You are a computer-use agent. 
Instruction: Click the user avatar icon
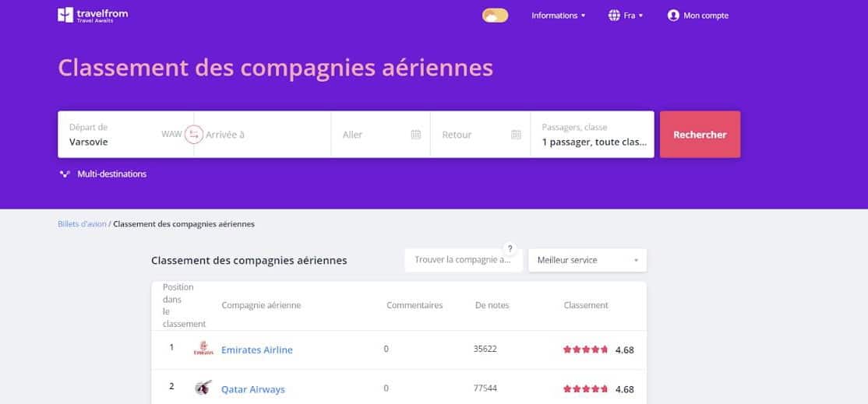pos(673,16)
